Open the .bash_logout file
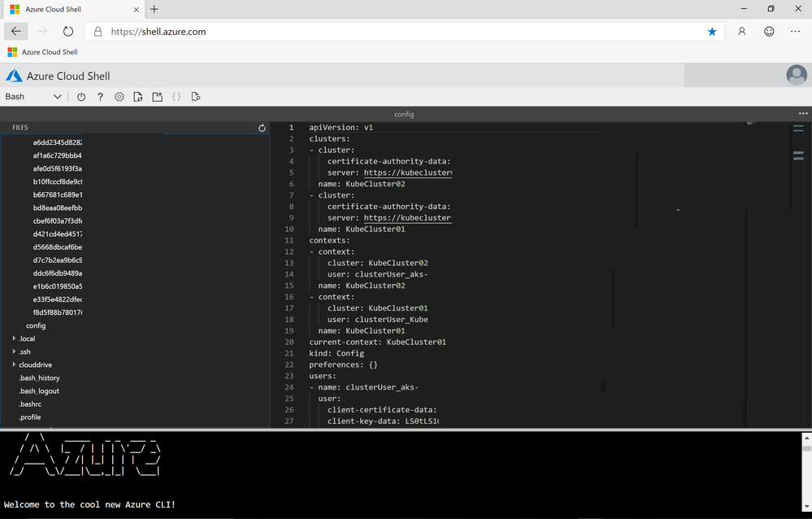The width and height of the screenshot is (812, 519). coord(39,391)
